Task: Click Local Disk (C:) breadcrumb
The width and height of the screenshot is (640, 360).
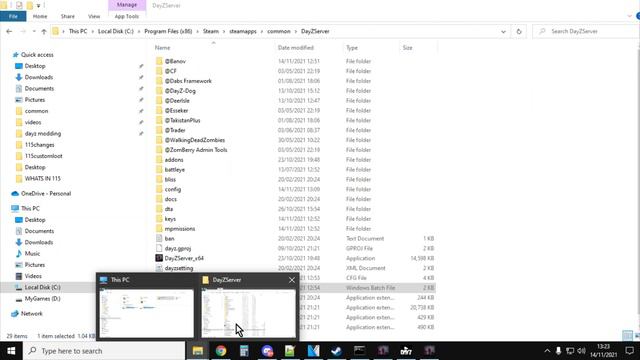Action: [x=116, y=31]
